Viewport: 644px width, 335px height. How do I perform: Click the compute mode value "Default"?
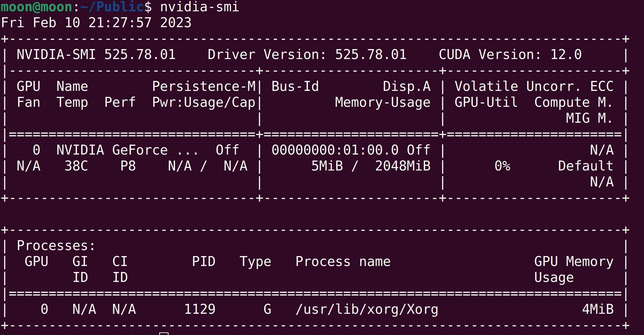586,166
